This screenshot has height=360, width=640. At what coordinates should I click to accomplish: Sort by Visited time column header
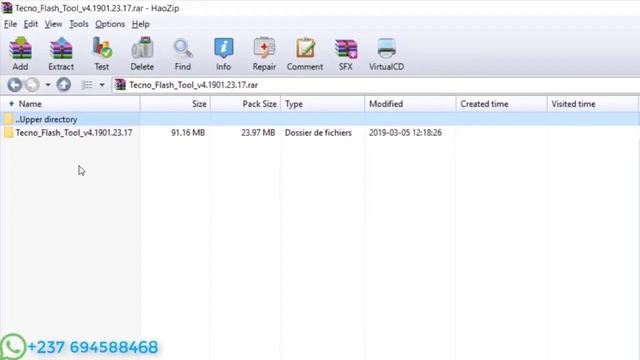pos(593,104)
